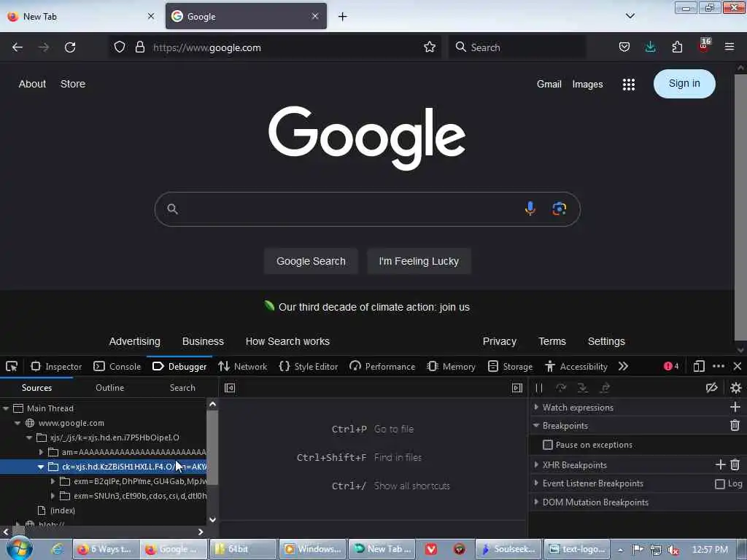
Task: Open the Google apps grid
Action: (628, 85)
